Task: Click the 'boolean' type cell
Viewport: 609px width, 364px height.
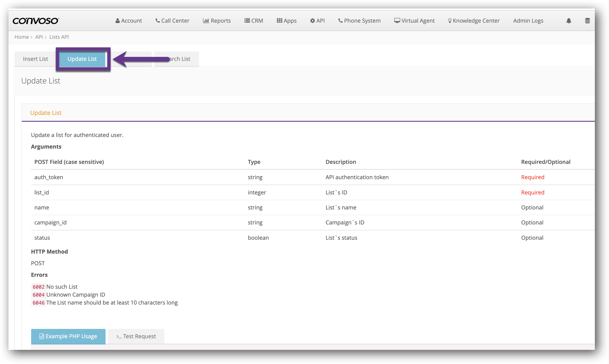Action: (258, 238)
